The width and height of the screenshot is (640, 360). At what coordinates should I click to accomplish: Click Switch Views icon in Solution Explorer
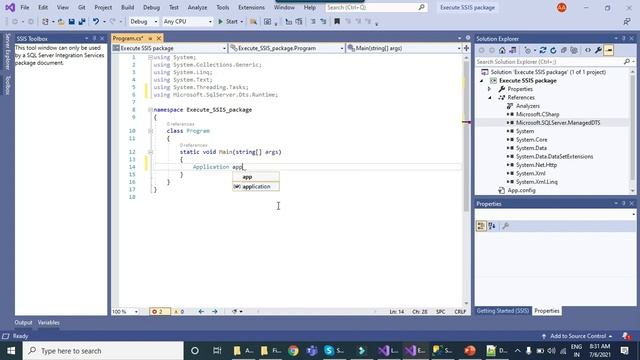[x=513, y=50]
